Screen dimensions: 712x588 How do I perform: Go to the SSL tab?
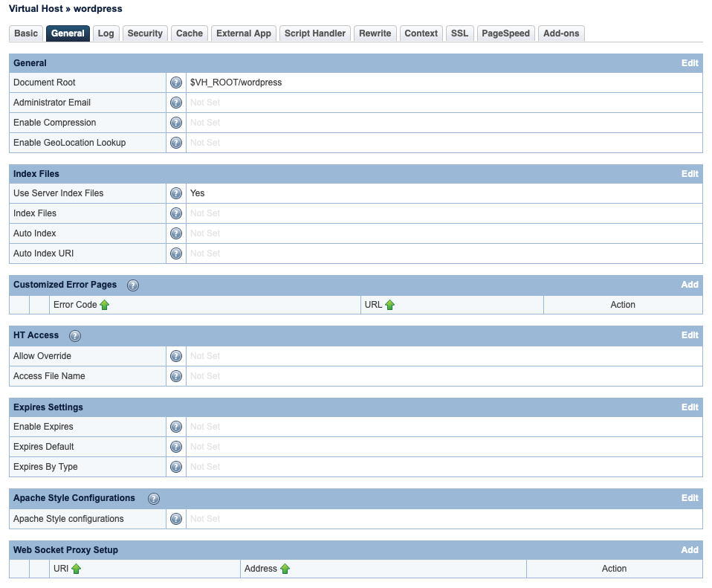pos(460,33)
